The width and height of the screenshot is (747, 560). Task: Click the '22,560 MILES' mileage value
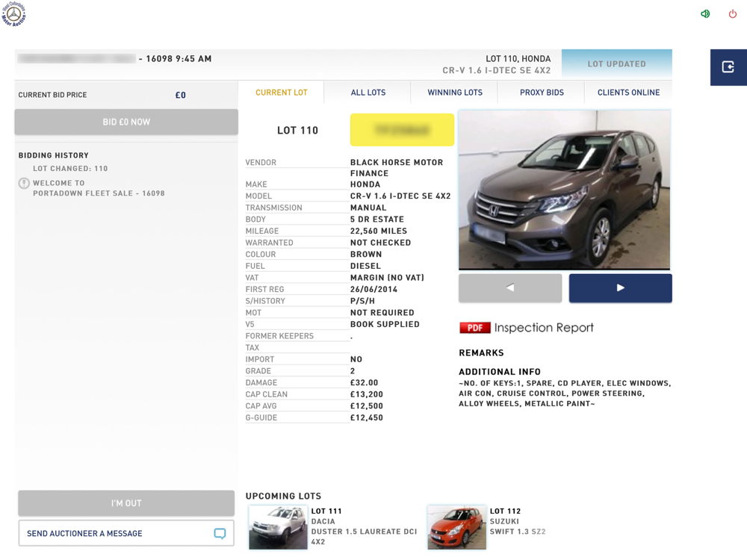(x=379, y=231)
